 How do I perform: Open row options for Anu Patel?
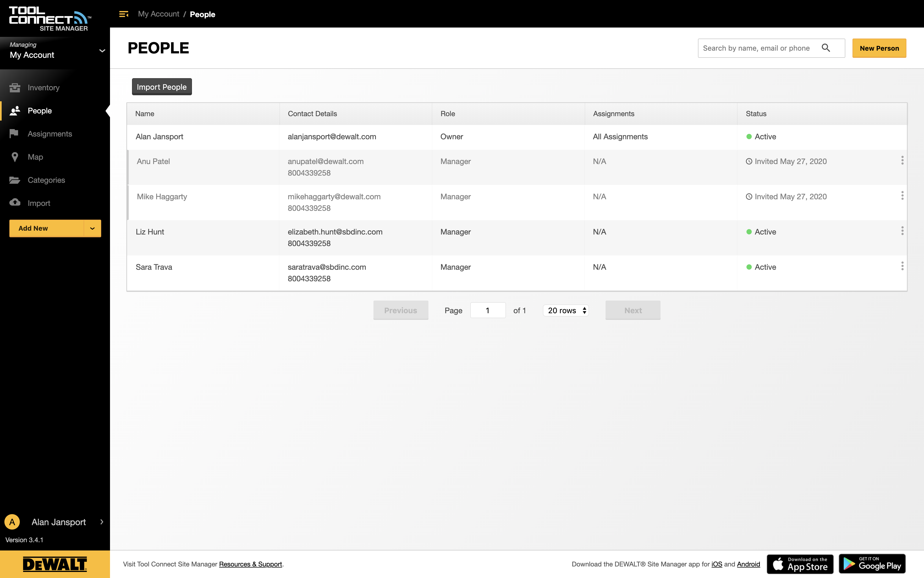point(902,160)
